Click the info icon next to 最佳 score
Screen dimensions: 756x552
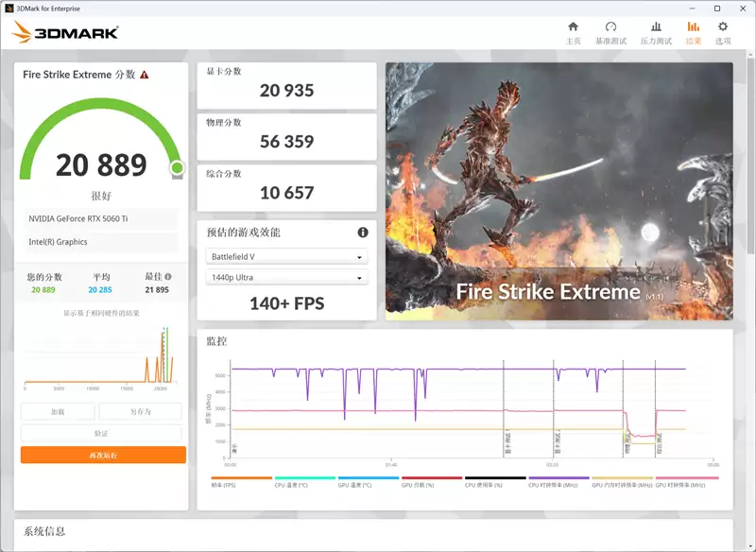[x=166, y=275]
